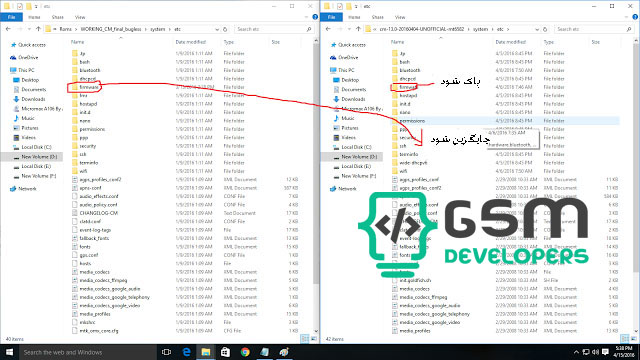The height and width of the screenshot is (360, 640).
Task: Select media_codecs_google_telephony in left window
Action: pos(111,297)
